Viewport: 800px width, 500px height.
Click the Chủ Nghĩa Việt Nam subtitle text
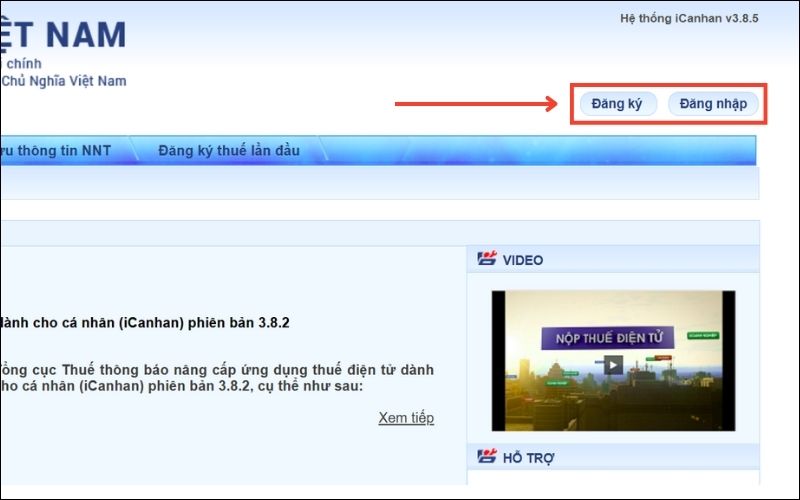pos(64,81)
